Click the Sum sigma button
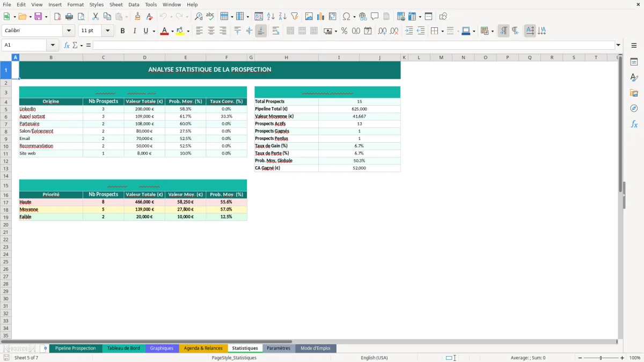644x362 pixels. click(75, 45)
